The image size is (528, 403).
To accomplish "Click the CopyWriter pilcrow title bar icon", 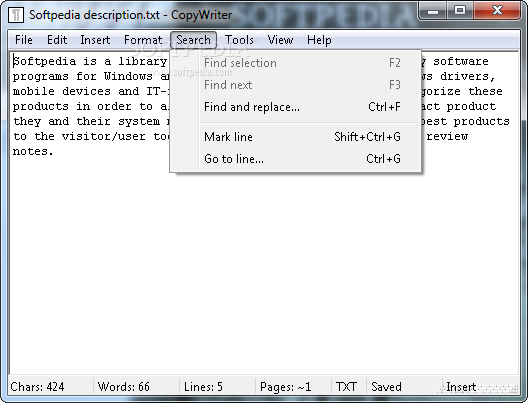I will click(x=16, y=15).
